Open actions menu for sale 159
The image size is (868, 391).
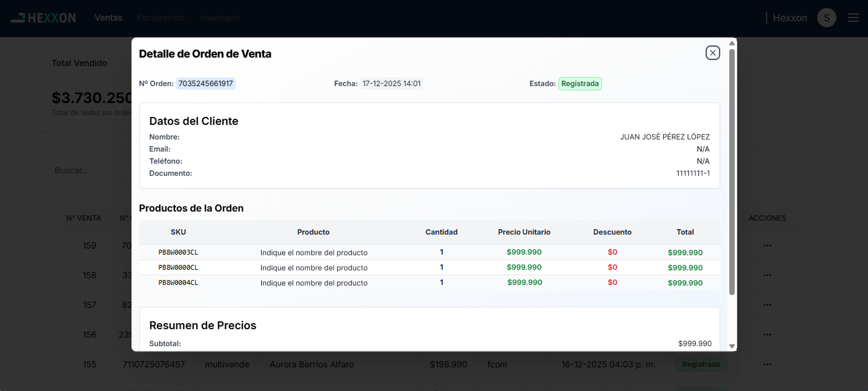(767, 246)
